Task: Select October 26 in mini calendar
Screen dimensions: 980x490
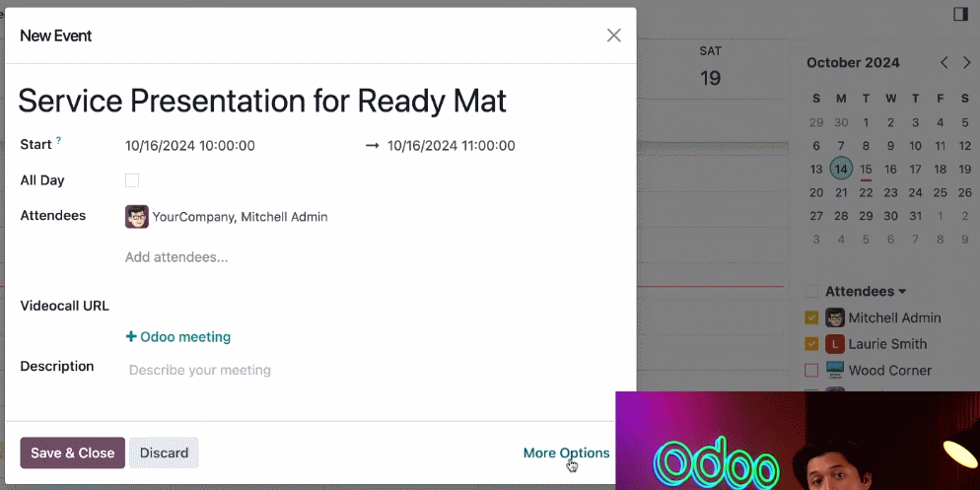Action: tap(965, 192)
